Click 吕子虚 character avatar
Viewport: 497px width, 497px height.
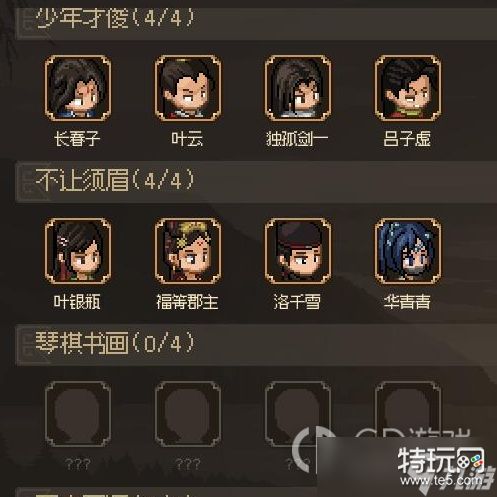tap(408, 88)
